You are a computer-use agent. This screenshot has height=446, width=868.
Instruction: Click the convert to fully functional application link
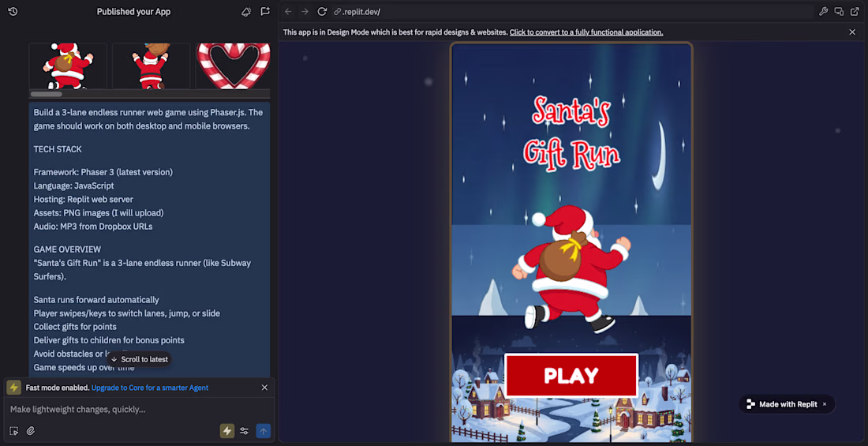click(x=586, y=32)
